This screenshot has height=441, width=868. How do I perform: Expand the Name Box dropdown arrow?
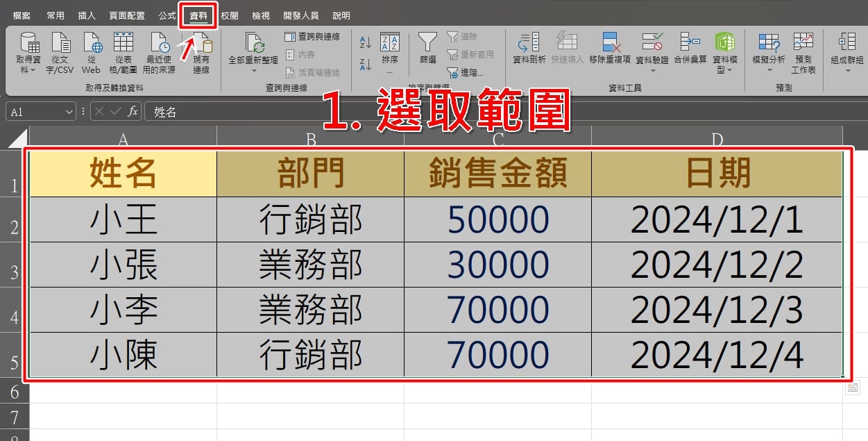69,112
